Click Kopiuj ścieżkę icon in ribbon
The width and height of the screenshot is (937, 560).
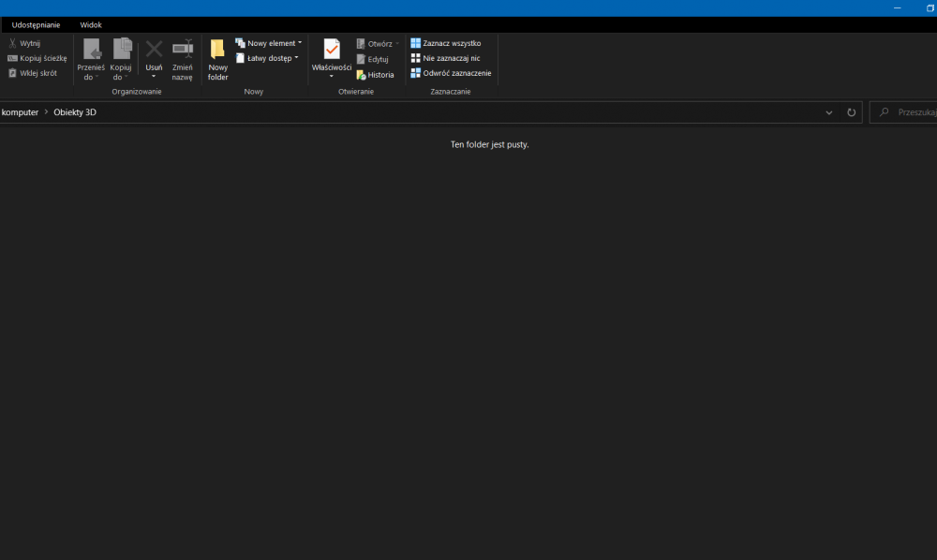[x=12, y=58]
